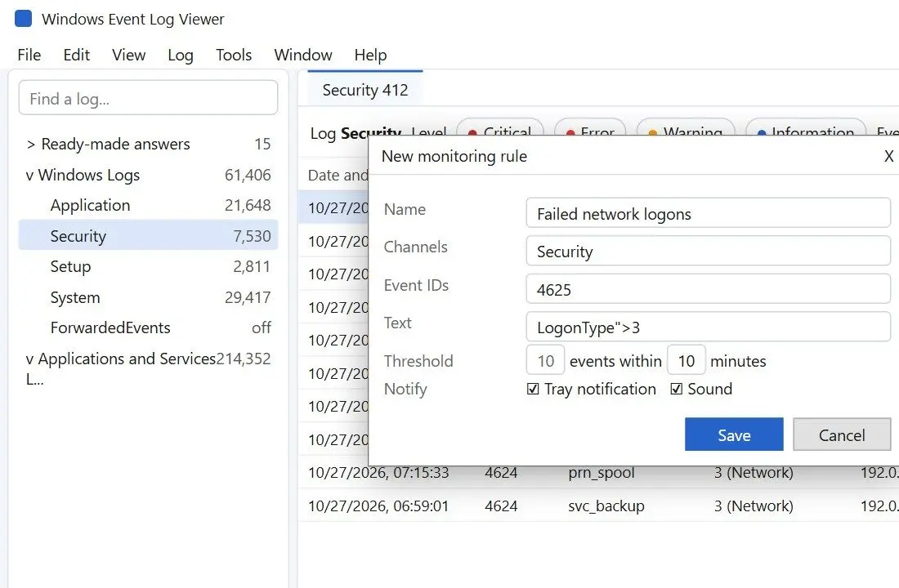Open the File menu
Viewport: 899px width, 588px height.
point(29,55)
